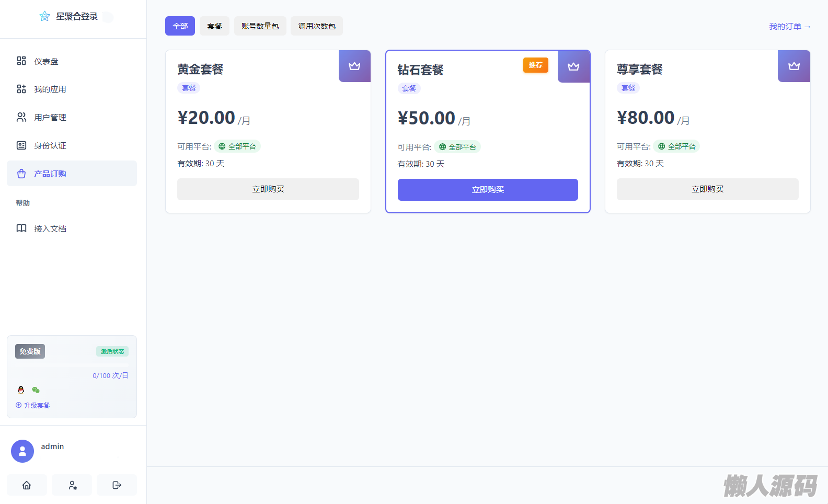The image size is (828, 504).
Task: Switch to the 套餐 filter tab
Action: (214, 26)
